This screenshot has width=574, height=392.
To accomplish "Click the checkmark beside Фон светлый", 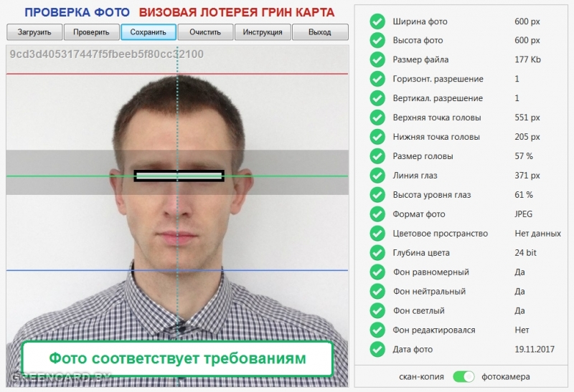I will (377, 311).
